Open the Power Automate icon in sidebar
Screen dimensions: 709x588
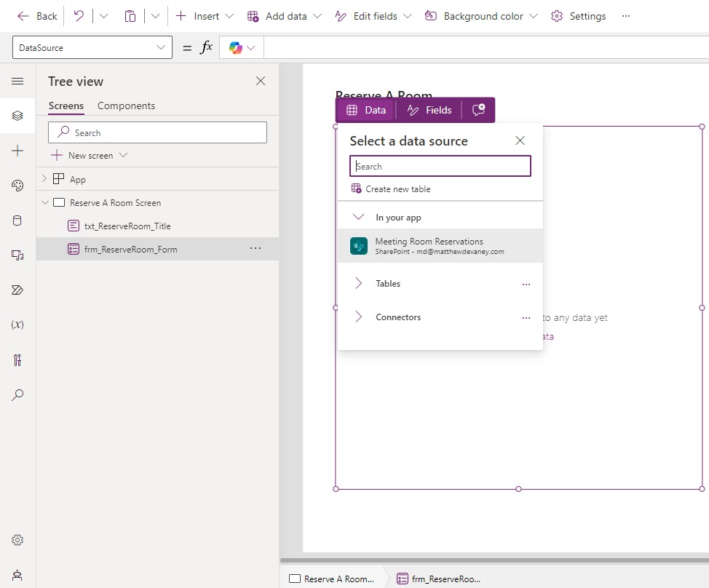point(17,290)
